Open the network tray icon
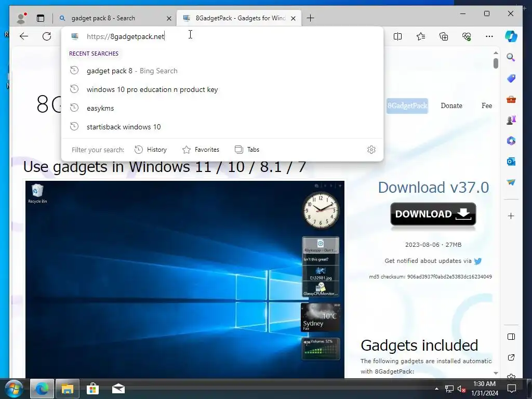The image size is (532, 399). [x=449, y=389]
